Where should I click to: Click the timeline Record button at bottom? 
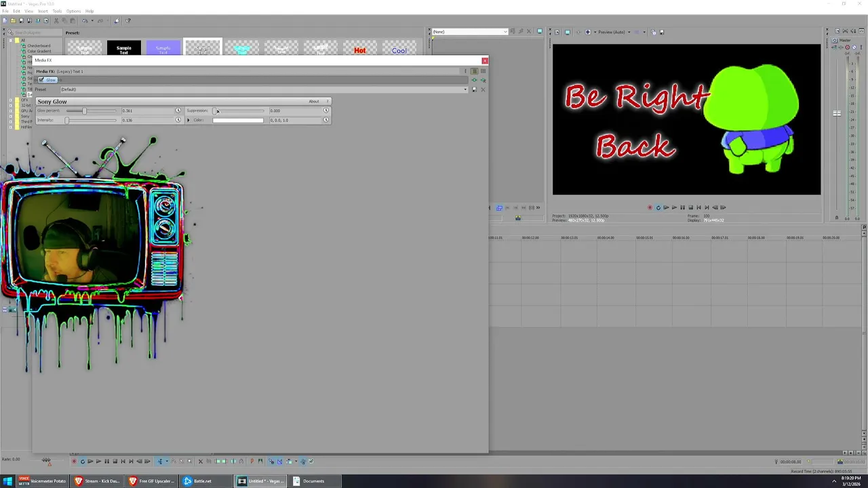click(x=75, y=462)
